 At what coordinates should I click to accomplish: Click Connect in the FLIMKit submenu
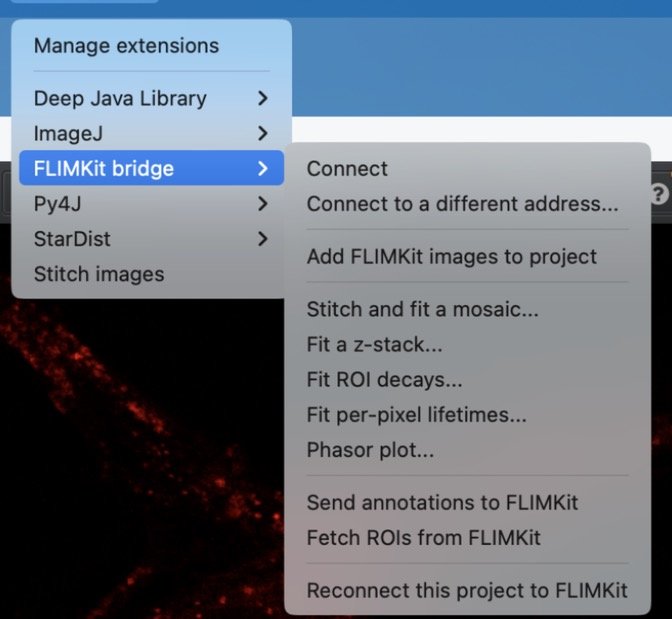tap(468, 168)
